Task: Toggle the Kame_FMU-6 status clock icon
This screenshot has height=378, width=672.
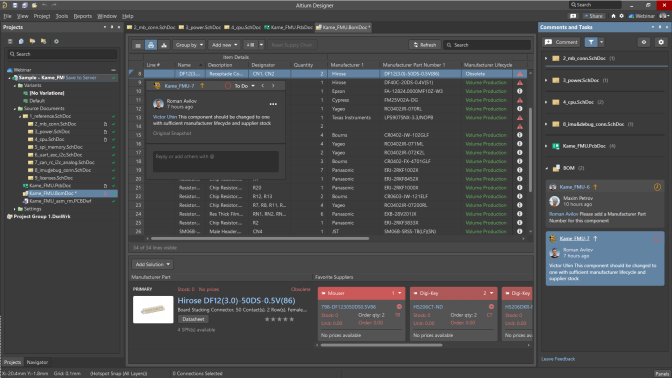Action: pyautogui.click(x=657, y=187)
